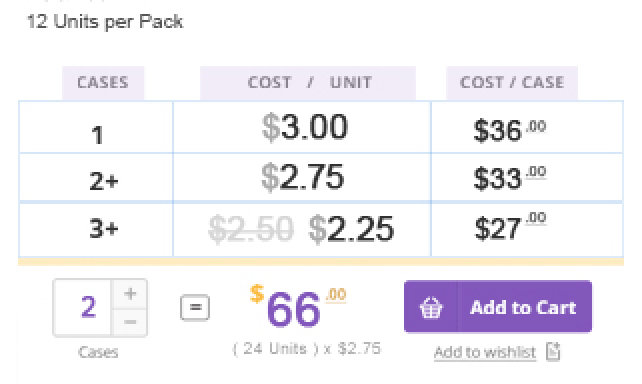Click the Add to Cart button
The height and width of the screenshot is (384, 642).
[497, 307]
